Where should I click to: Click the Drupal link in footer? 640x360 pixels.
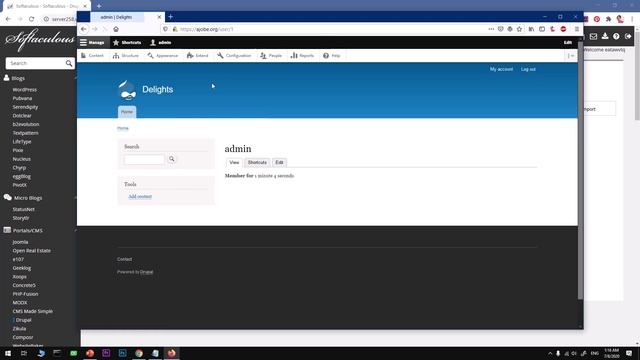(147, 272)
